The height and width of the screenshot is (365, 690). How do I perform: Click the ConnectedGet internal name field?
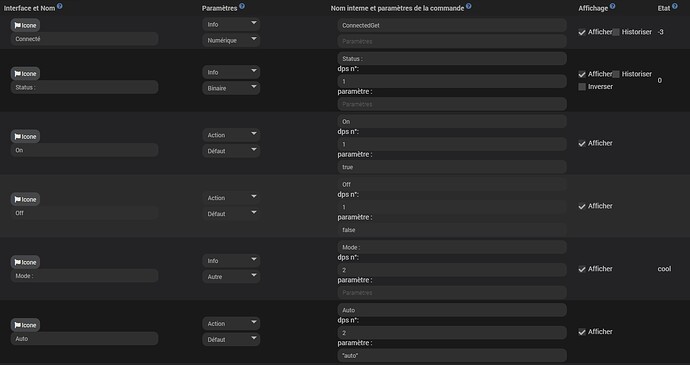[452, 26]
